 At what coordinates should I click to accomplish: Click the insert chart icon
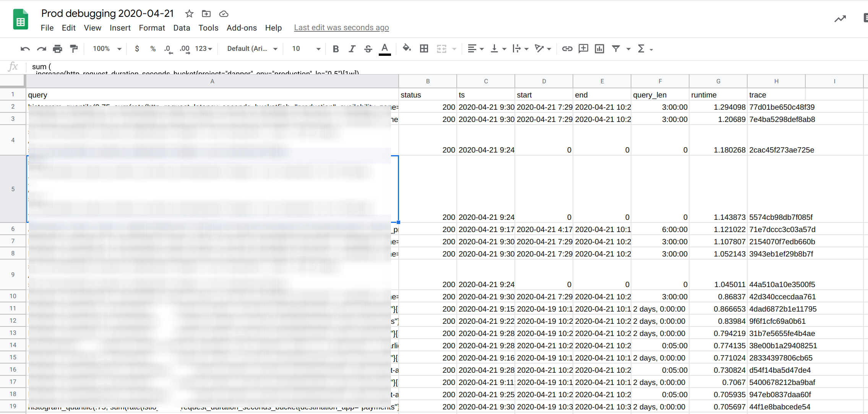click(x=599, y=49)
